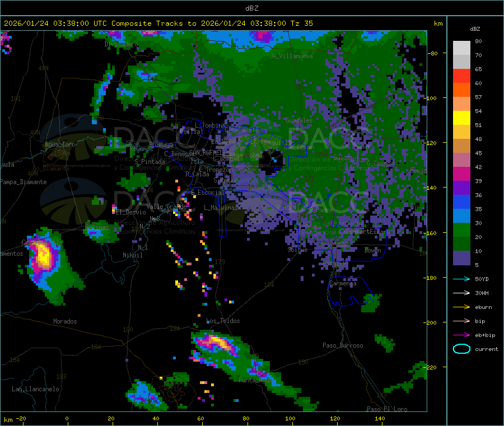Click the Paso_Barroso map label

click(343, 345)
